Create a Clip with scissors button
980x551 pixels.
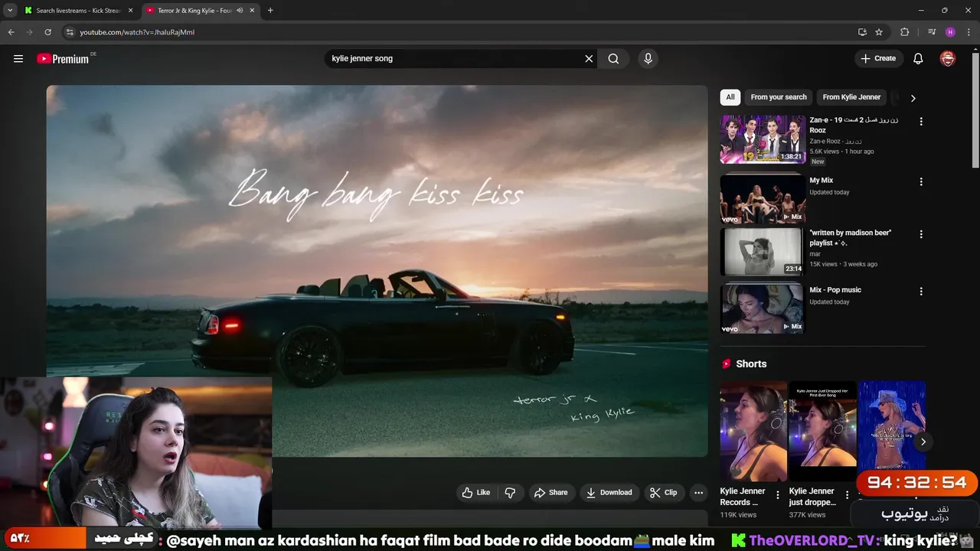coord(663,493)
